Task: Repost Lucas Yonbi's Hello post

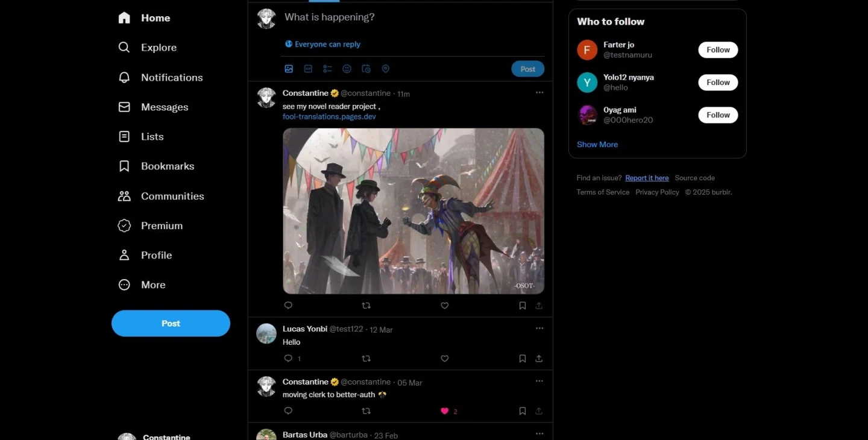Action: coord(366,358)
